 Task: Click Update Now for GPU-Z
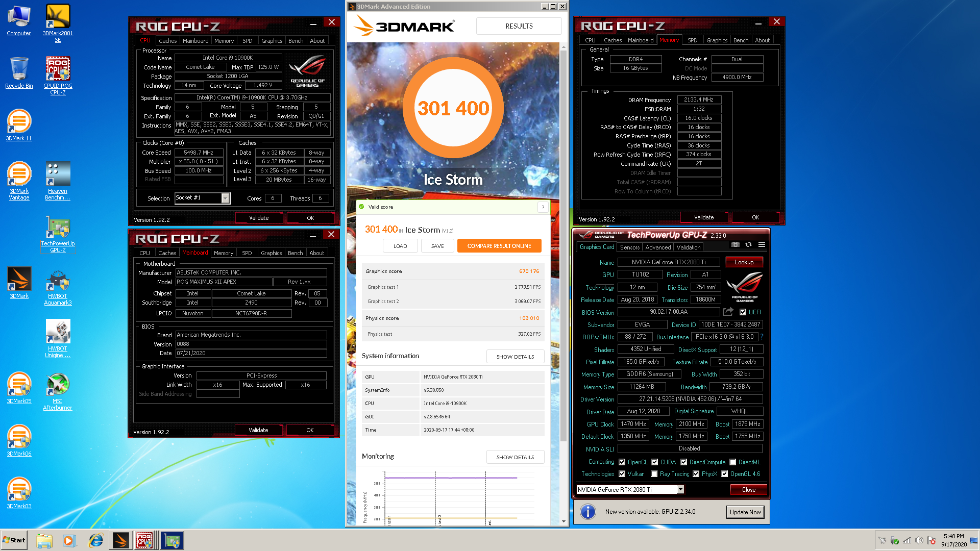point(745,512)
